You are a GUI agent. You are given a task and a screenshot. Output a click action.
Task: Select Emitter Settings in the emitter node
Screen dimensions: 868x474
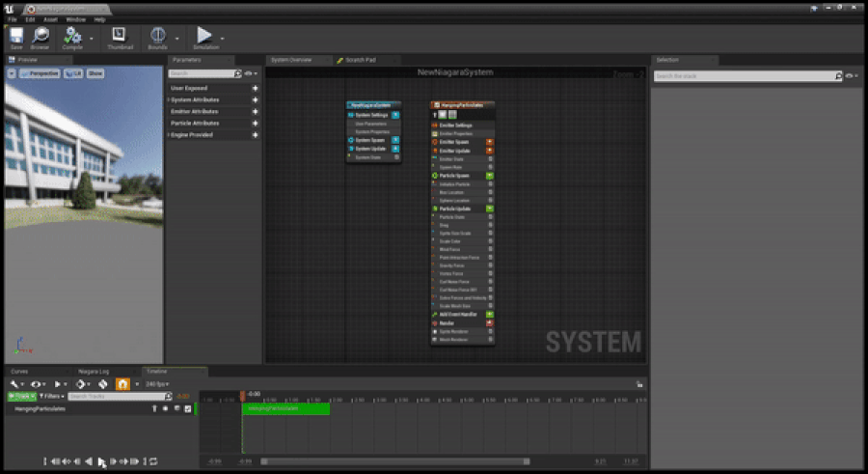[455, 125]
